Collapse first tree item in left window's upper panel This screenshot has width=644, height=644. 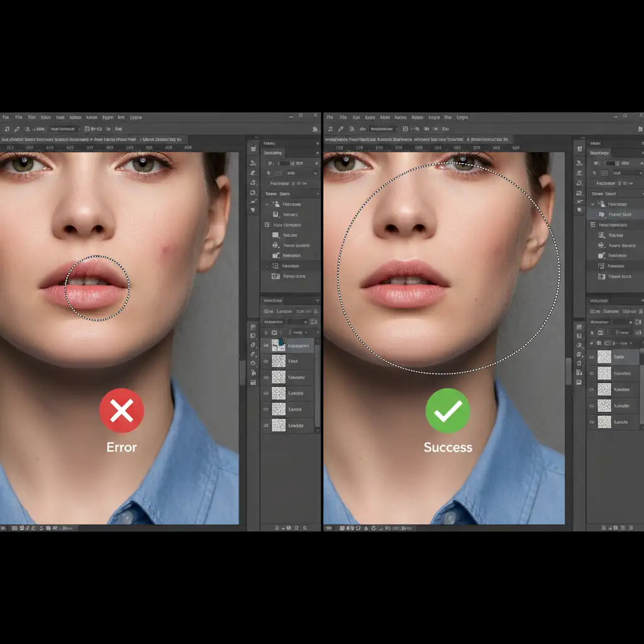[x=267, y=204]
